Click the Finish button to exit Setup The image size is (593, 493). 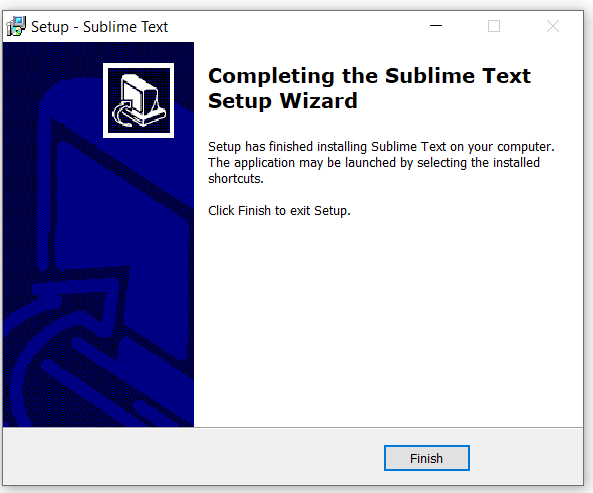click(427, 458)
